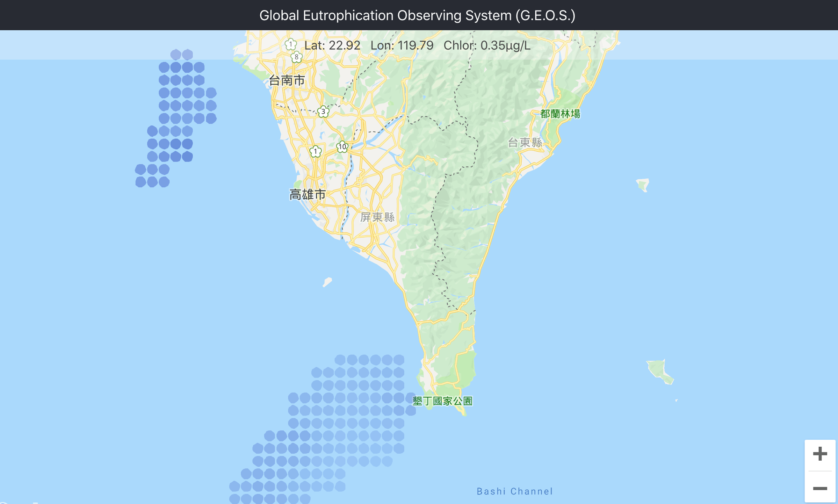Select the 墾丁國家公園 park label

coord(442,401)
